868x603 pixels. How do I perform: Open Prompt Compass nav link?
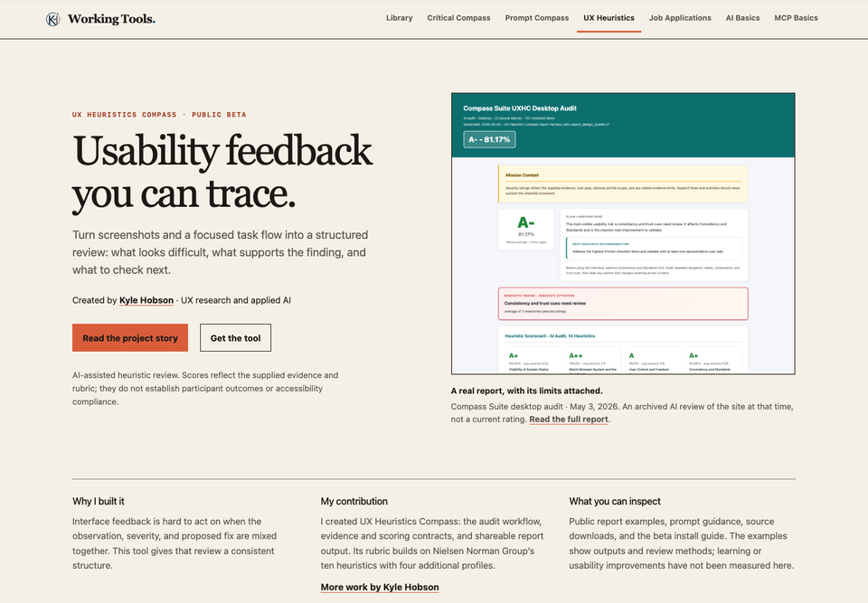point(536,18)
